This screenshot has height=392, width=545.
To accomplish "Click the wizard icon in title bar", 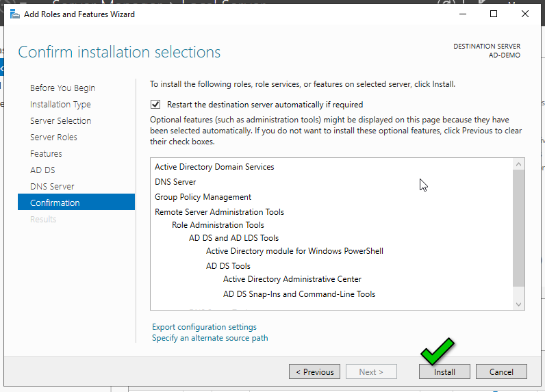I will (x=14, y=14).
